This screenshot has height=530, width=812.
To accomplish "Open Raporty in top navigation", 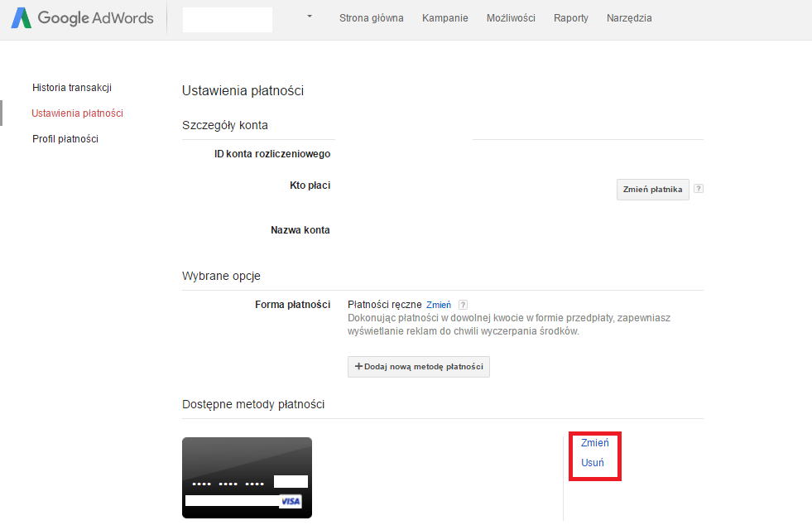I will pyautogui.click(x=570, y=18).
